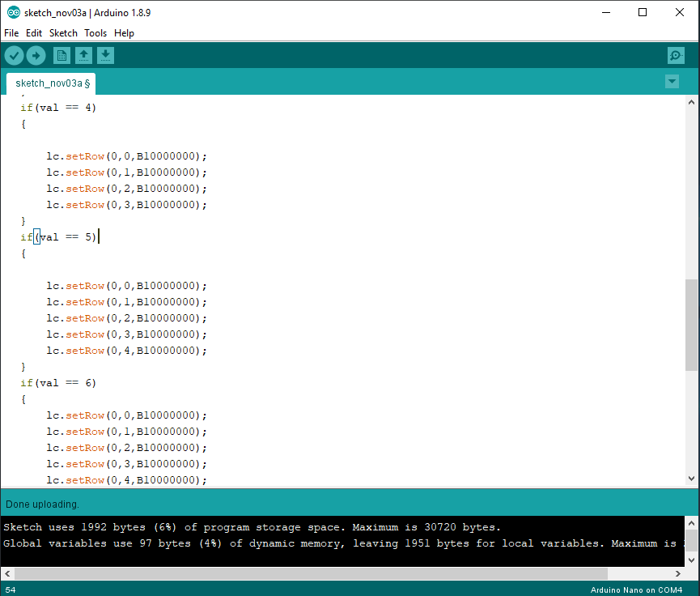Close the Arduino window
This screenshot has width=700, height=596.
point(680,12)
